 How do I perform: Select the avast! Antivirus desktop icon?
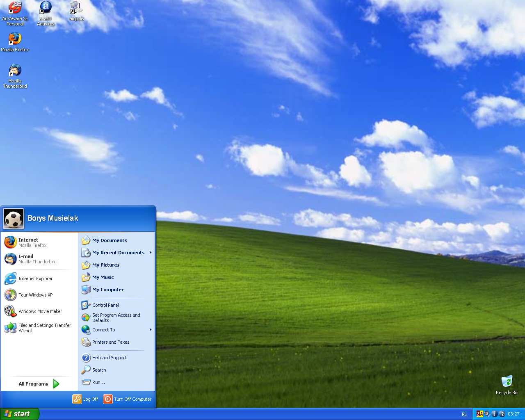[x=46, y=14]
